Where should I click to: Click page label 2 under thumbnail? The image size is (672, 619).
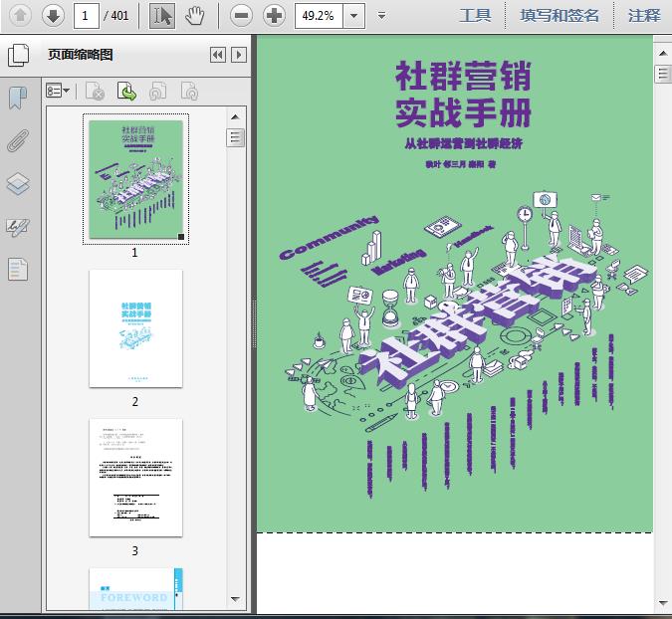pos(135,402)
